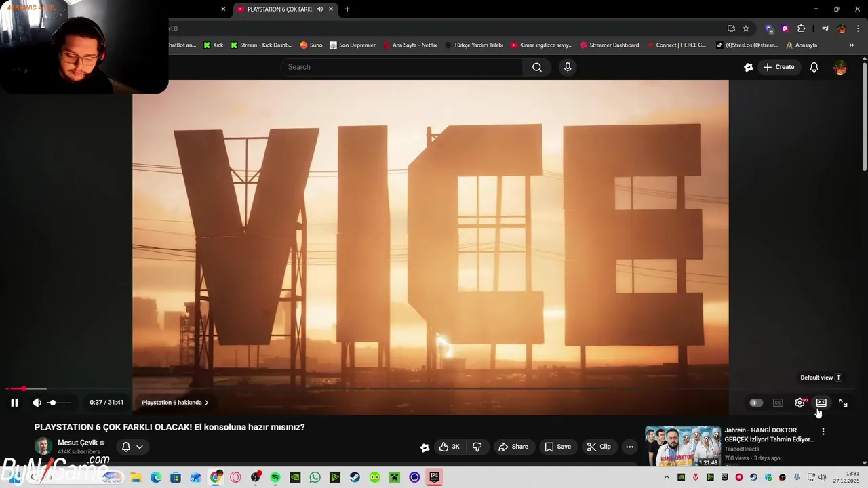Toggle the autoplay switch in player
The height and width of the screenshot is (488, 868).
click(755, 403)
